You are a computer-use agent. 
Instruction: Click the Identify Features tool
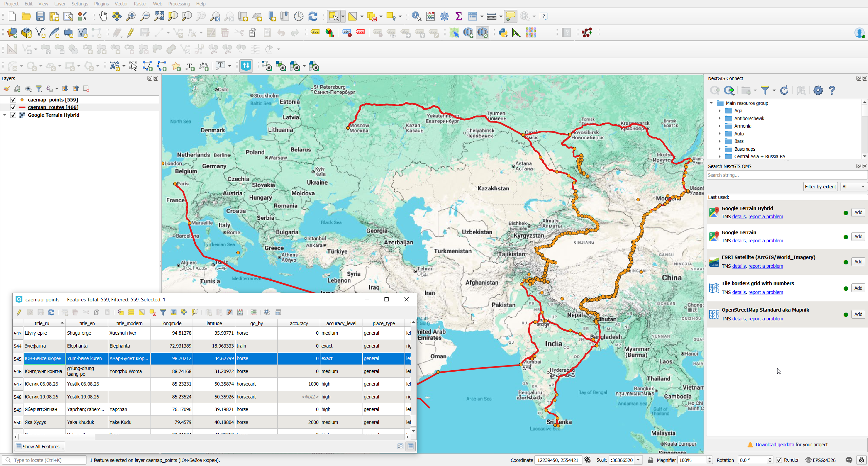click(x=416, y=16)
